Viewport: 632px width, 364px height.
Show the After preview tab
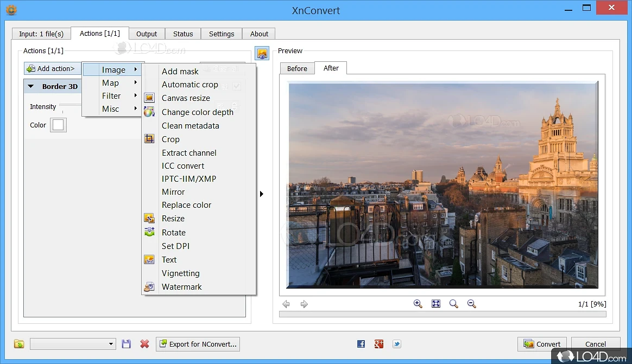coord(331,68)
